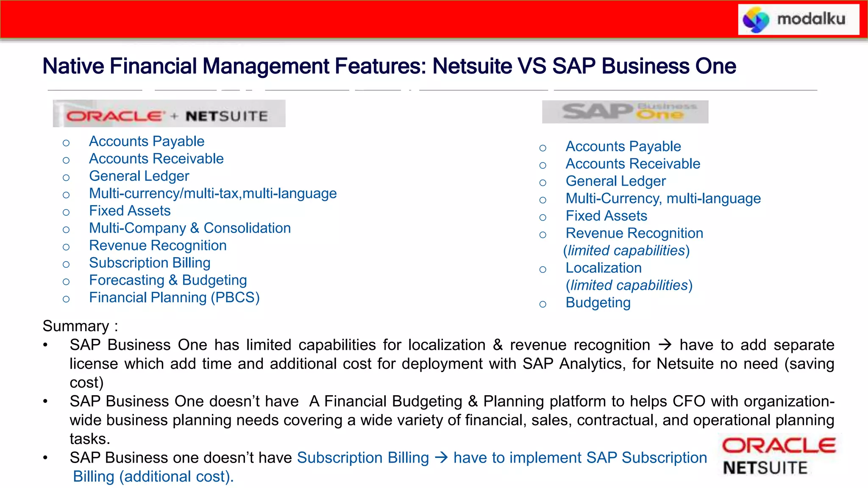Select Forecasting & Budgeting feature
The height and width of the screenshot is (488, 868).
click(x=167, y=280)
